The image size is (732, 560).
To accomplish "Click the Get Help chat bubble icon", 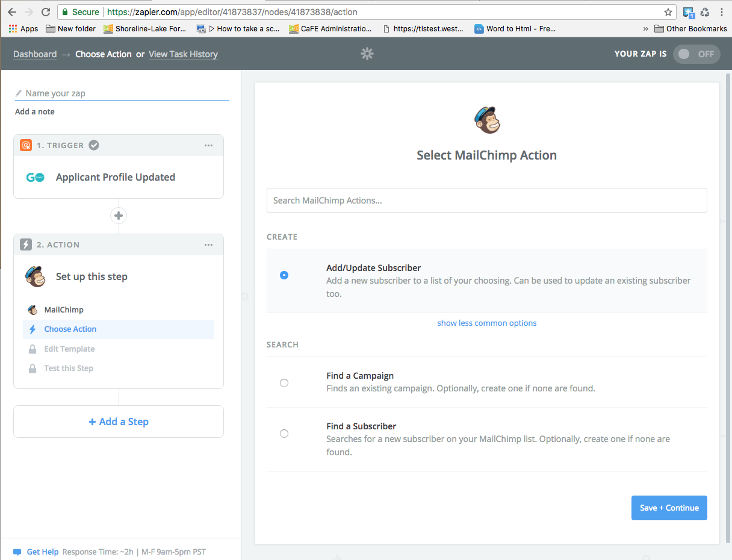I will tap(17, 552).
